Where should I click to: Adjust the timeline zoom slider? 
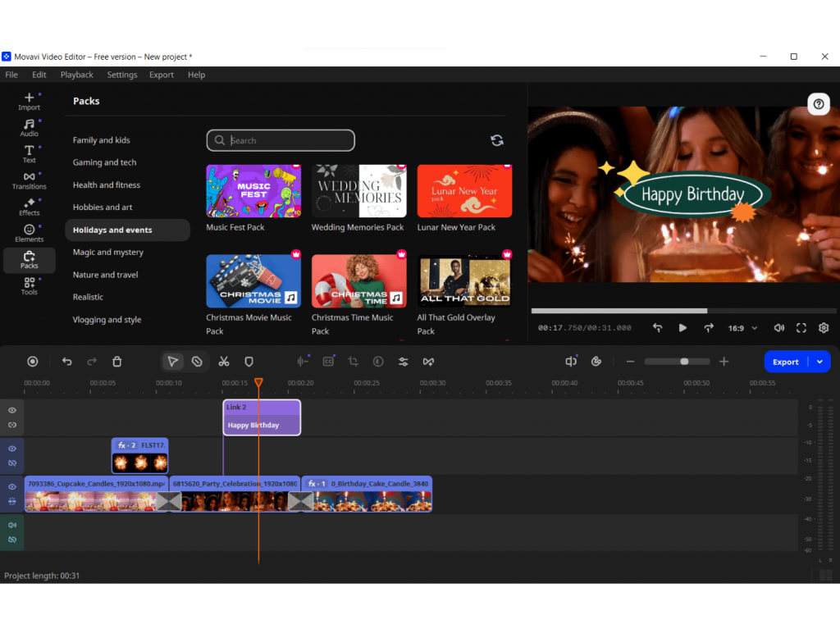(683, 362)
